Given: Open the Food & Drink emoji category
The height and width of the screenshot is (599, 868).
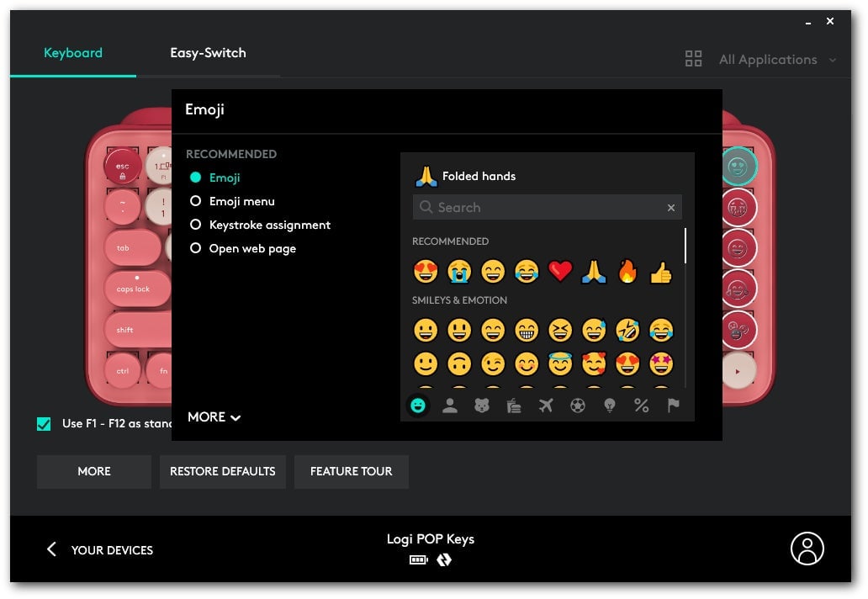Looking at the screenshot, I should [514, 405].
